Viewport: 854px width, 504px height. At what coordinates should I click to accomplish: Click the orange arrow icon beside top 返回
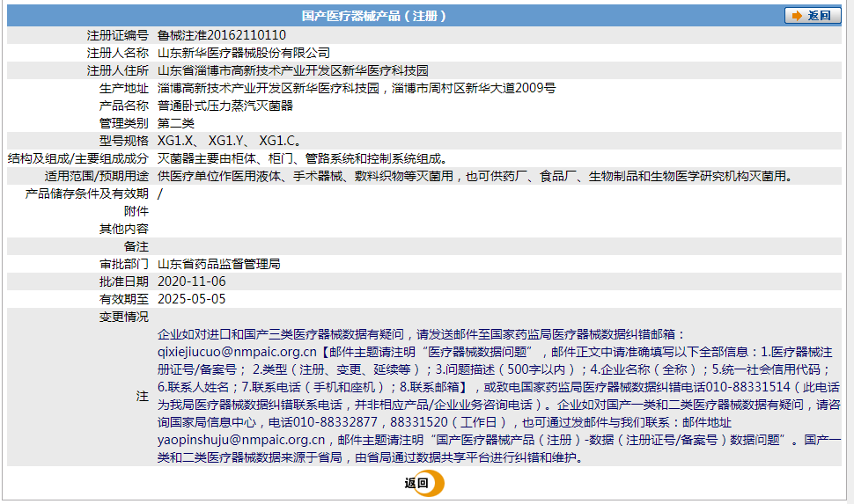click(x=796, y=16)
